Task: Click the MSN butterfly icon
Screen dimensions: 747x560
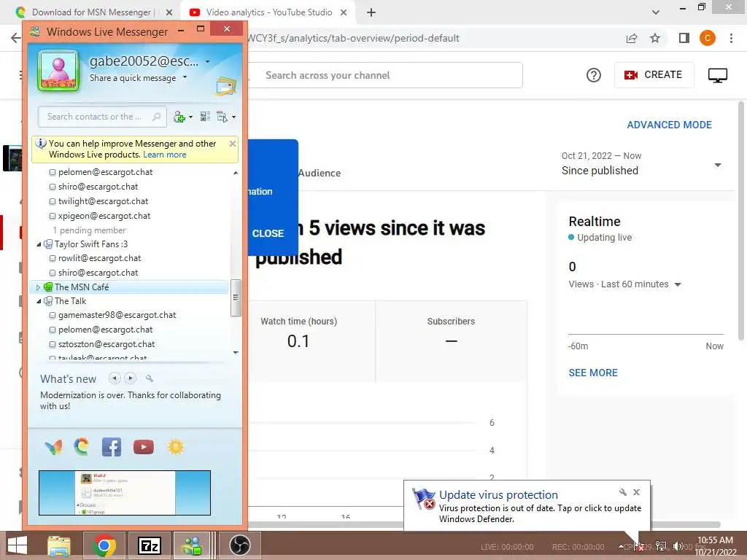Action: point(53,447)
